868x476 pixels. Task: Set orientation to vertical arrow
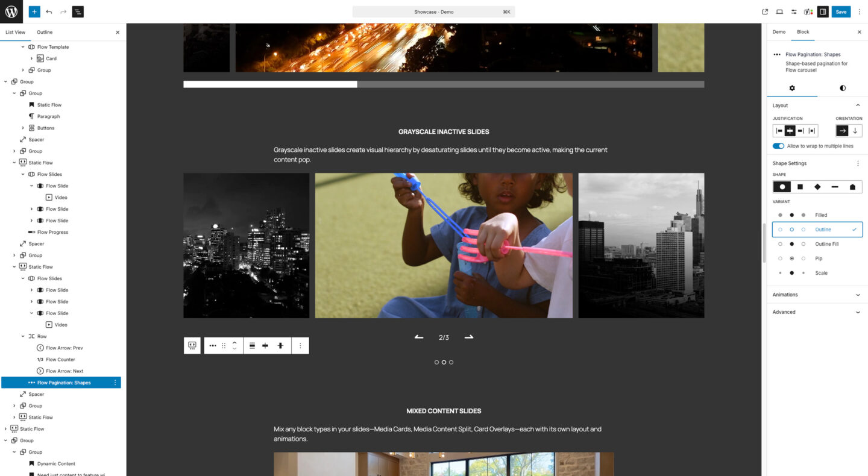coord(855,131)
